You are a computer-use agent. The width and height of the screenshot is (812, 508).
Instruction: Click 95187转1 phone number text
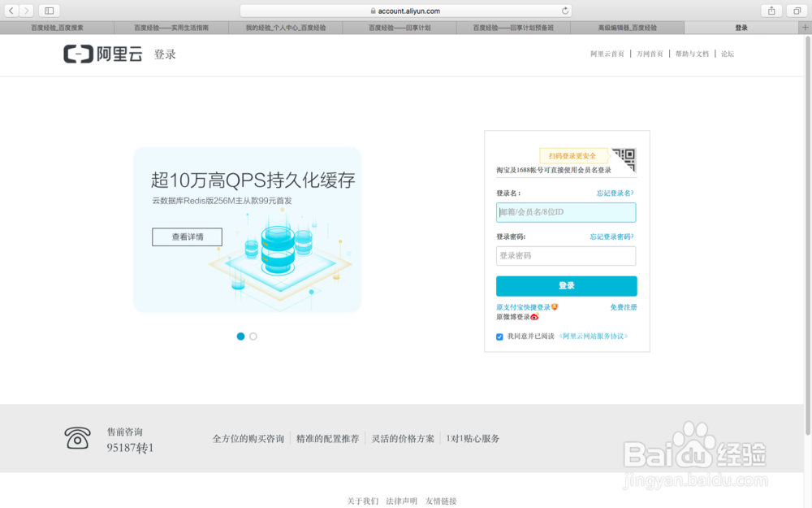130,448
